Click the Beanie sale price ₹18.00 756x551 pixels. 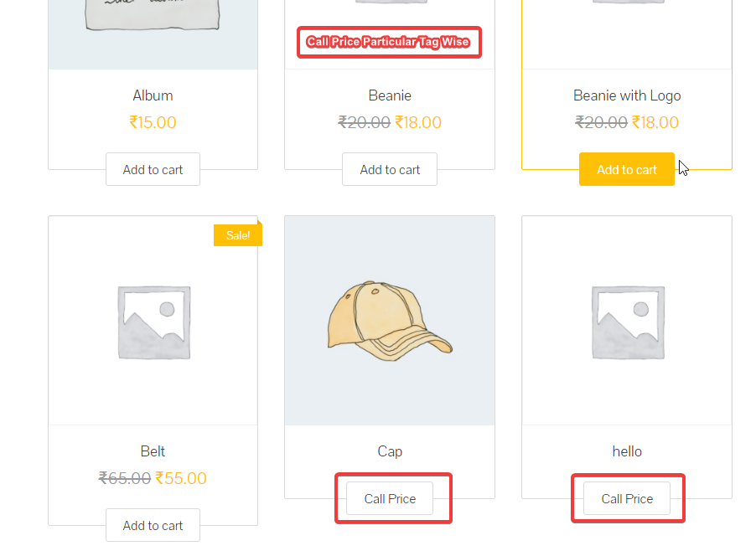click(418, 122)
